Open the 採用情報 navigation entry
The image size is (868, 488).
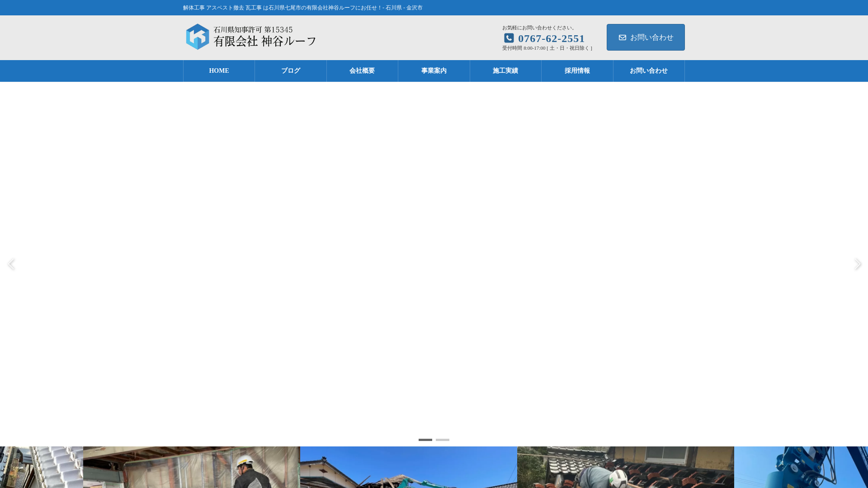pyautogui.click(x=577, y=70)
